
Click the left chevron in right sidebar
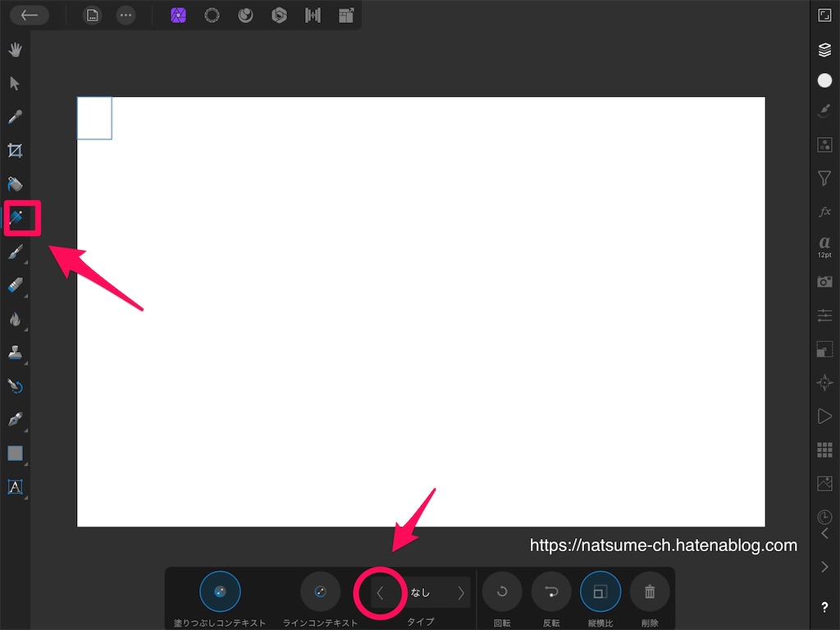click(x=824, y=533)
